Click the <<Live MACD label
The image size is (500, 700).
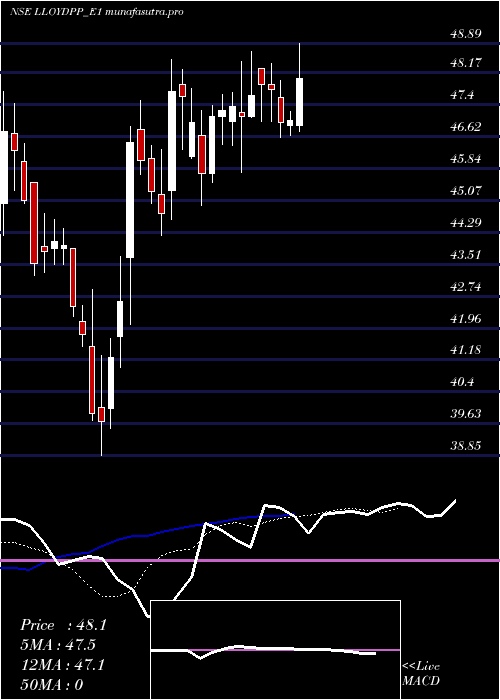click(421, 673)
